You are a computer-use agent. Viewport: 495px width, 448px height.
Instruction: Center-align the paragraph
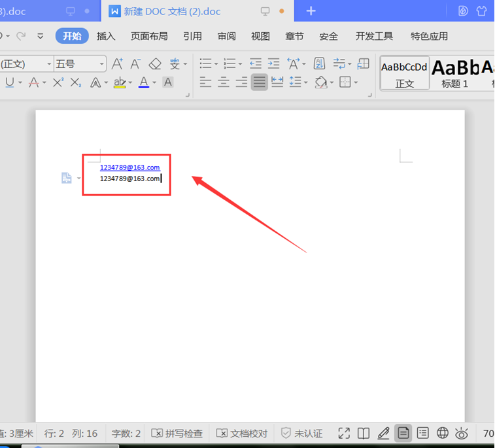pyautogui.click(x=224, y=82)
